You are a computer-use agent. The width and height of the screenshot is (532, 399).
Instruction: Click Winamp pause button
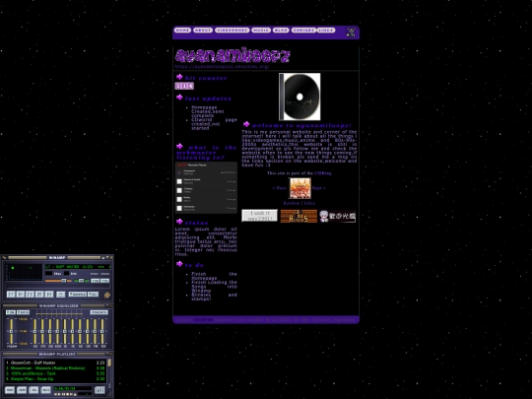[30, 295]
